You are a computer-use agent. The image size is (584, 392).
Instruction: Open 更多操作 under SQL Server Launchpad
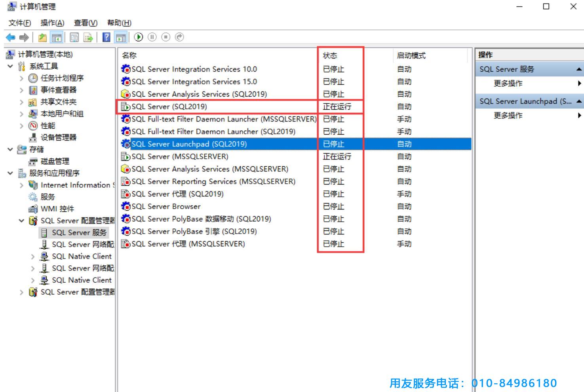(508, 116)
